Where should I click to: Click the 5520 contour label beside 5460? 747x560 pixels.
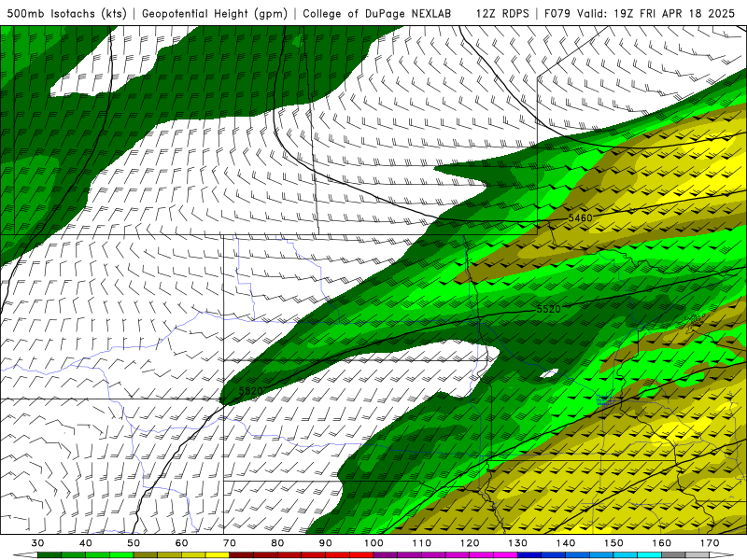click(x=549, y=309)
